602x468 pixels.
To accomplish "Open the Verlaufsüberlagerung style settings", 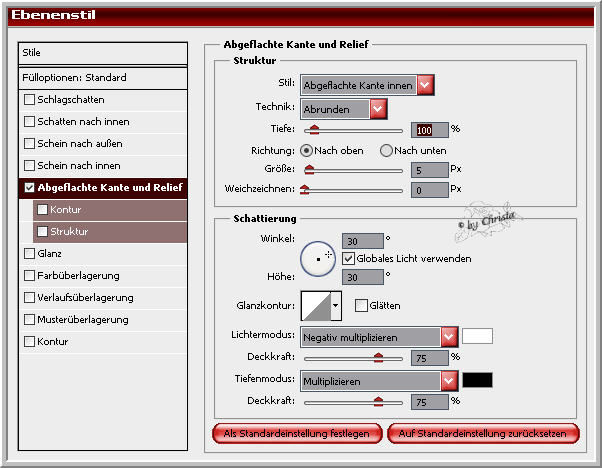I will coord(85,298).
